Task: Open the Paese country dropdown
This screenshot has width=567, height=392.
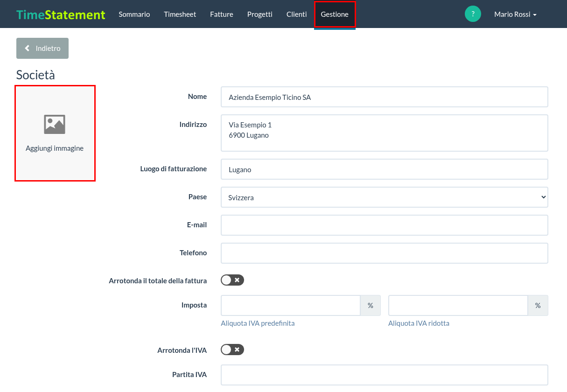Action: [385, 197]
